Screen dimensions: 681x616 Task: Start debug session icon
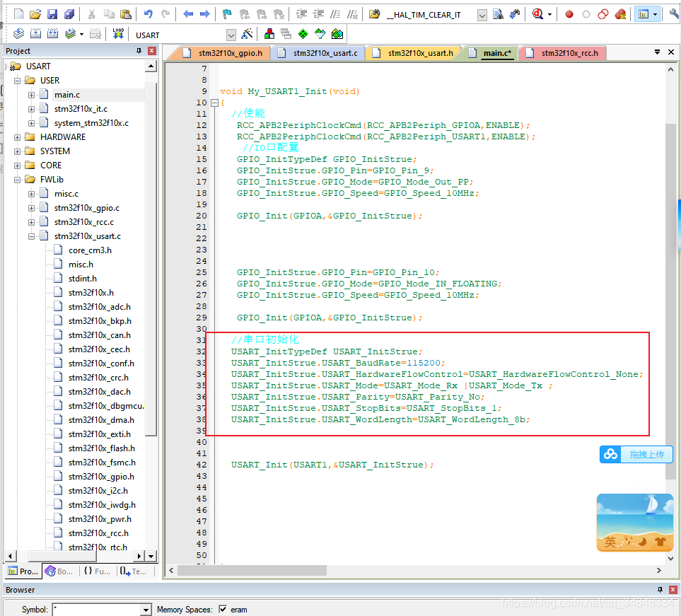pyautogui.click(x=537, y=14)
